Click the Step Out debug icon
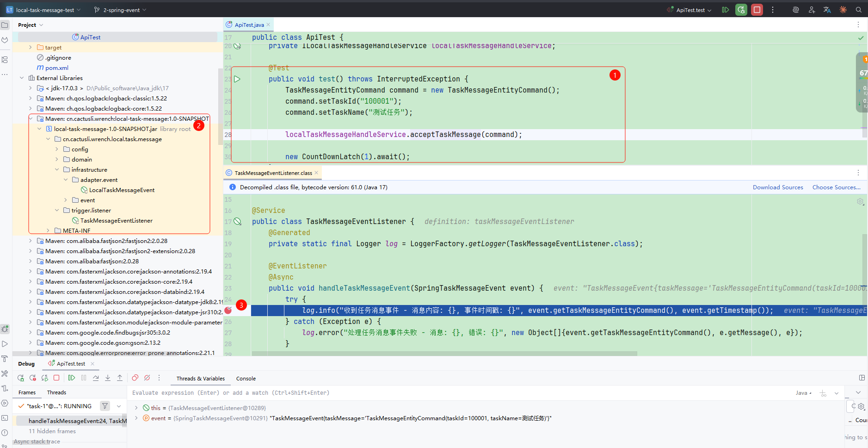The height and width of the screenshot is (448, 868). (x=120, y=378)
